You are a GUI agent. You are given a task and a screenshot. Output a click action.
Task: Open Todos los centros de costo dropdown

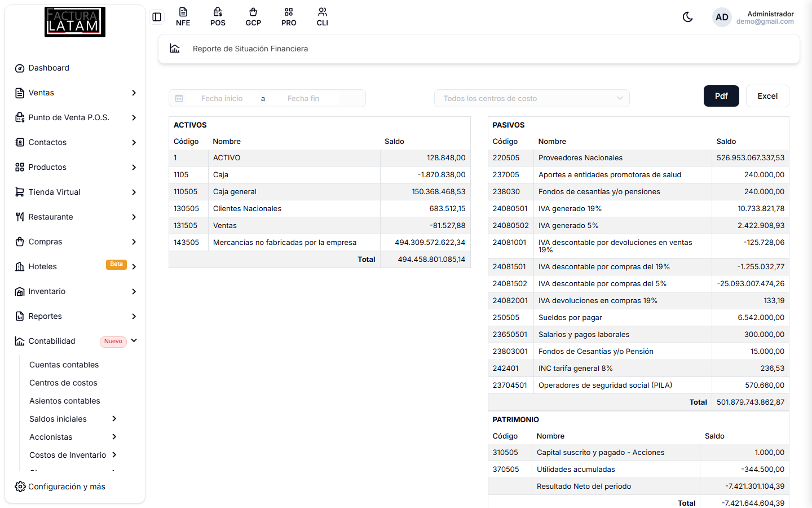tap(532, 98)
